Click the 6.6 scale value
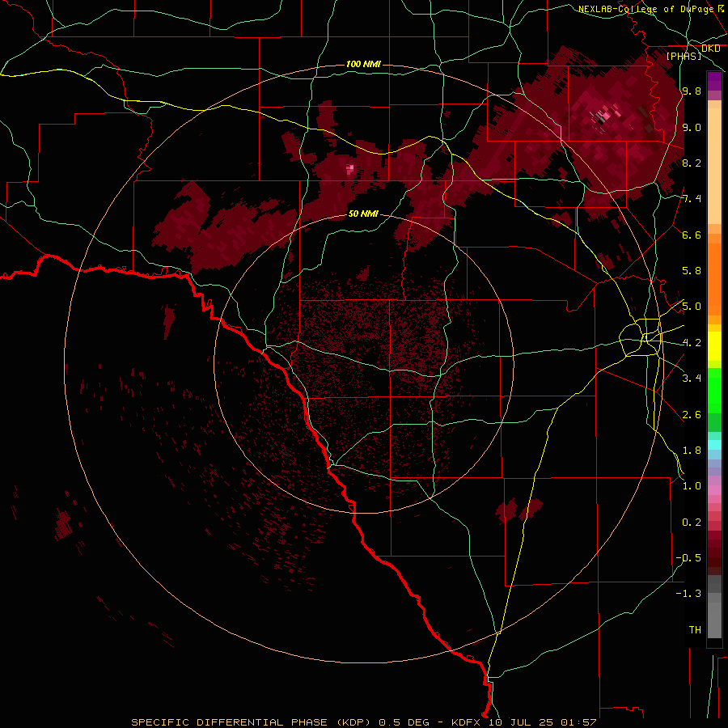 point(692,235)
